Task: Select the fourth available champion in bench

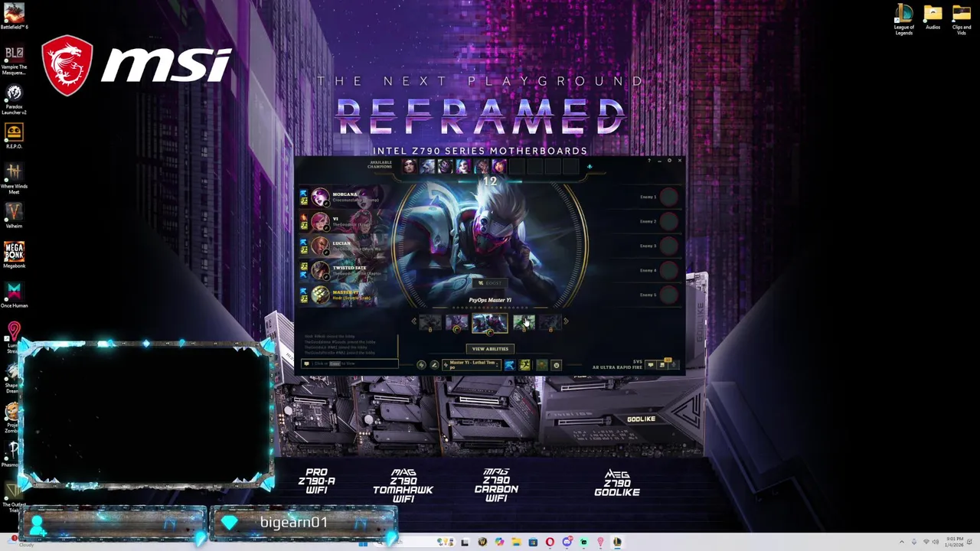Action: pos(463,166)
